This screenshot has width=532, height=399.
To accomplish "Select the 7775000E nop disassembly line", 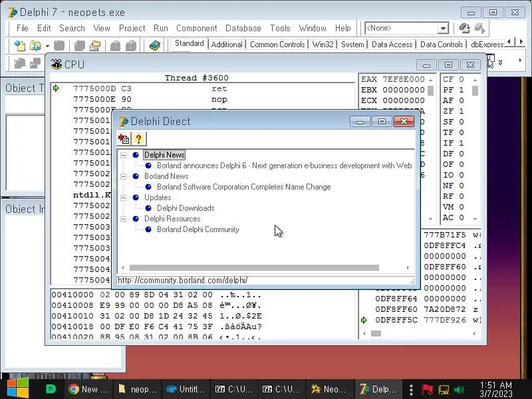I will pos(203,99).
